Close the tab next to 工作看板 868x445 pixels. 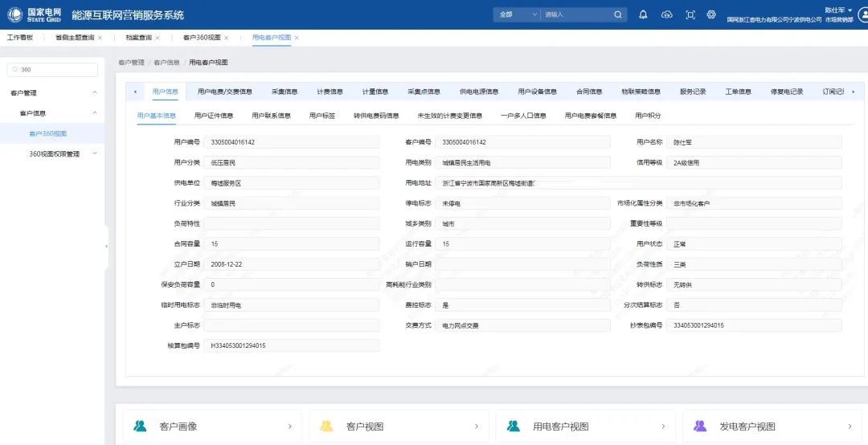click(100, 38)
